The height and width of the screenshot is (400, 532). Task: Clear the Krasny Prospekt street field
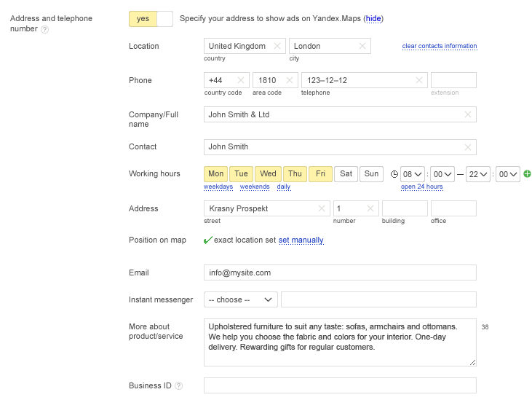coord(322,208)
